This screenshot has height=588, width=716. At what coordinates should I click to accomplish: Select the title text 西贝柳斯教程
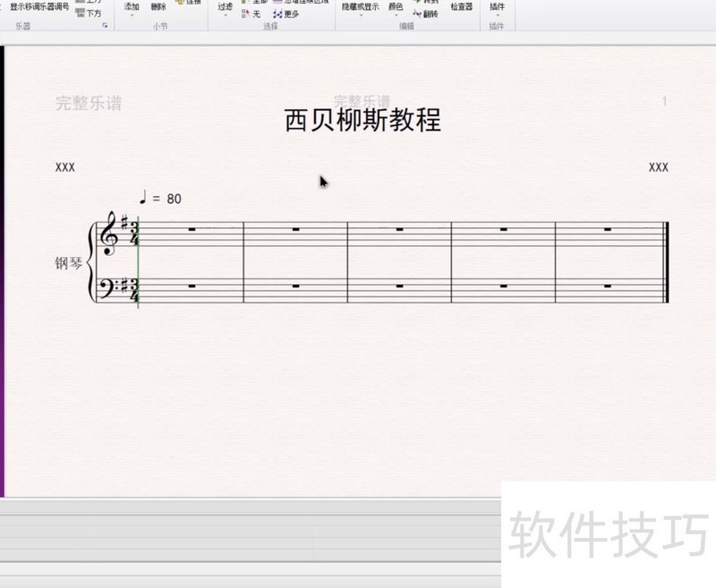click(362, 120)
